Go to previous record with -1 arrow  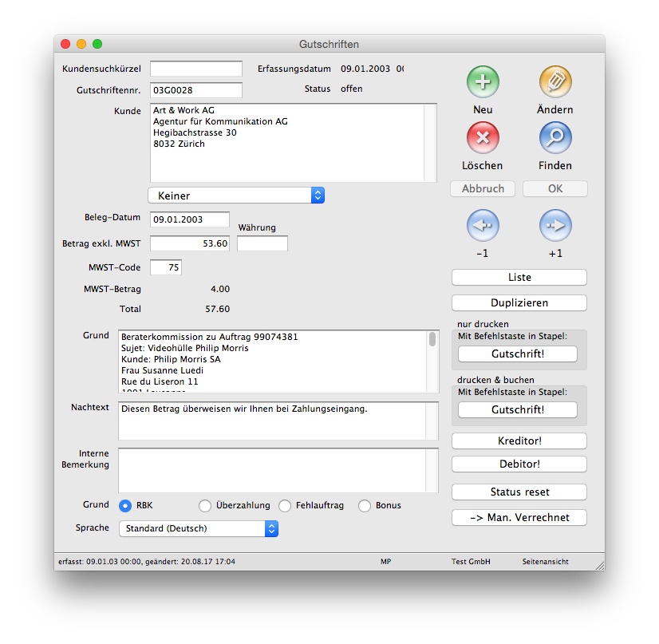pyautogui.click(x=483, y=226)
